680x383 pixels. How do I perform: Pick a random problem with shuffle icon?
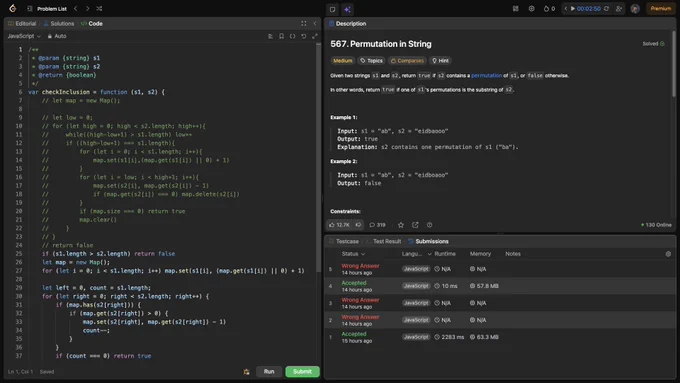coord(99,9)
